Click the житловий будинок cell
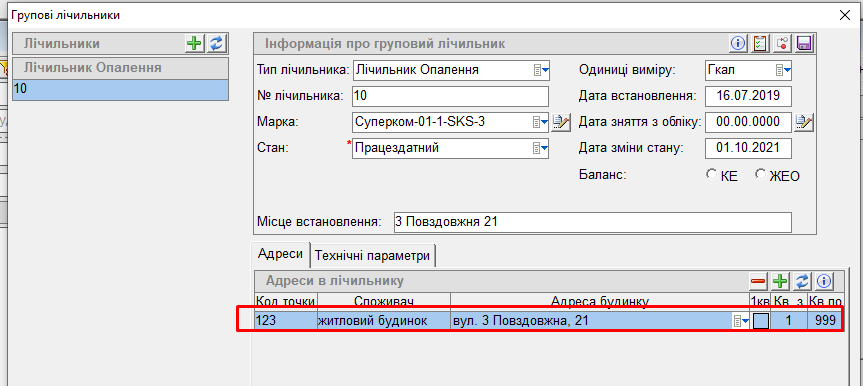Viewport: 863px width, 386px height. 384,321
